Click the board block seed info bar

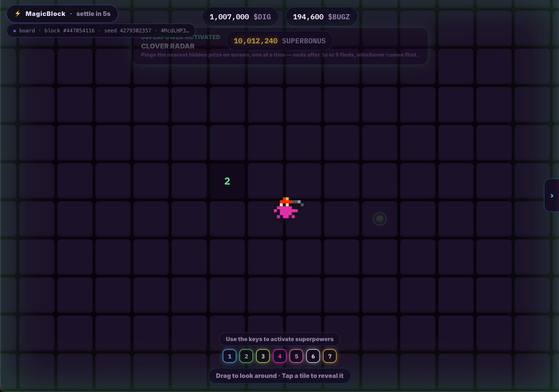tap(101, 31)
